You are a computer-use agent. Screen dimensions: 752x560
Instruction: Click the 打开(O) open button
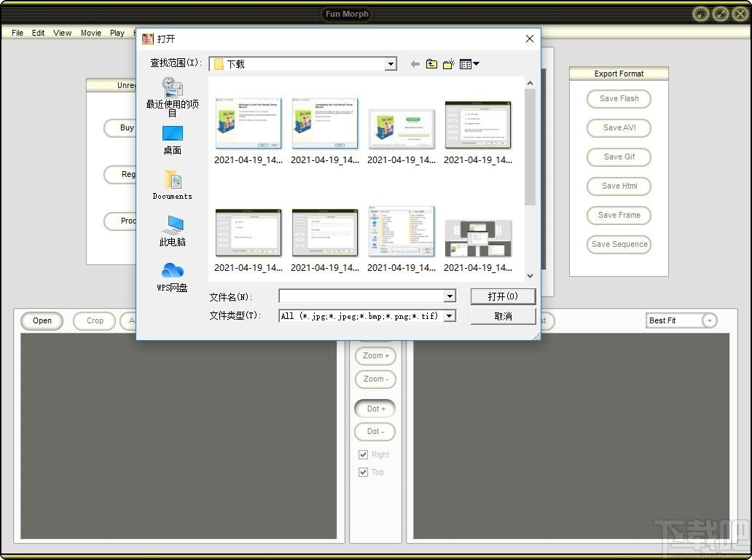[503, 296]
